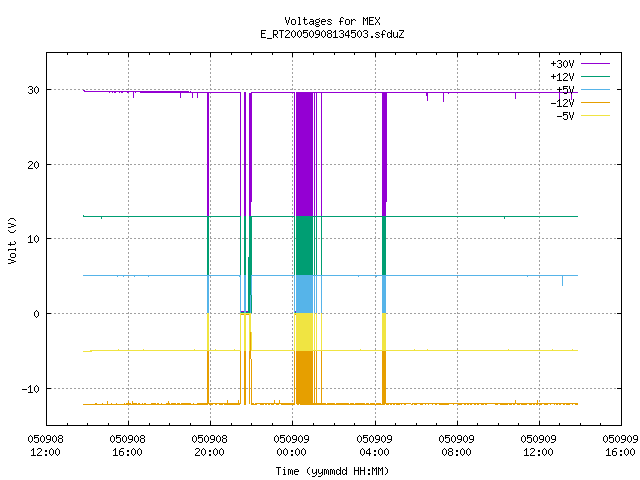
Task: Click the +12V legend label
Action: point(562,77)
